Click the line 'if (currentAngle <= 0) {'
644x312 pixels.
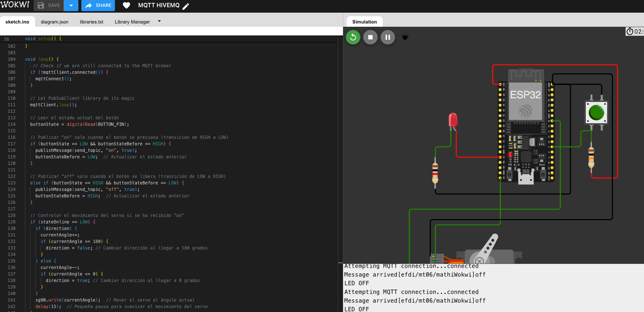pyautogui.click(x=72, y=274)
